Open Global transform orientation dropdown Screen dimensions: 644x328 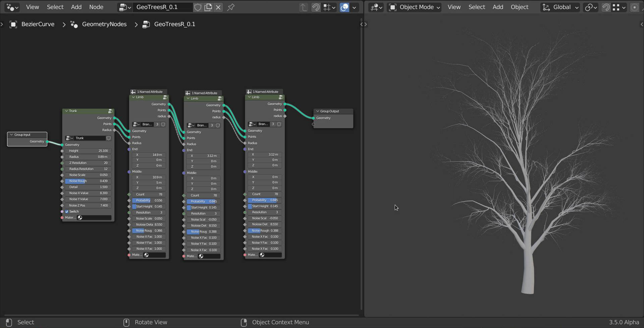coord(561,7)
